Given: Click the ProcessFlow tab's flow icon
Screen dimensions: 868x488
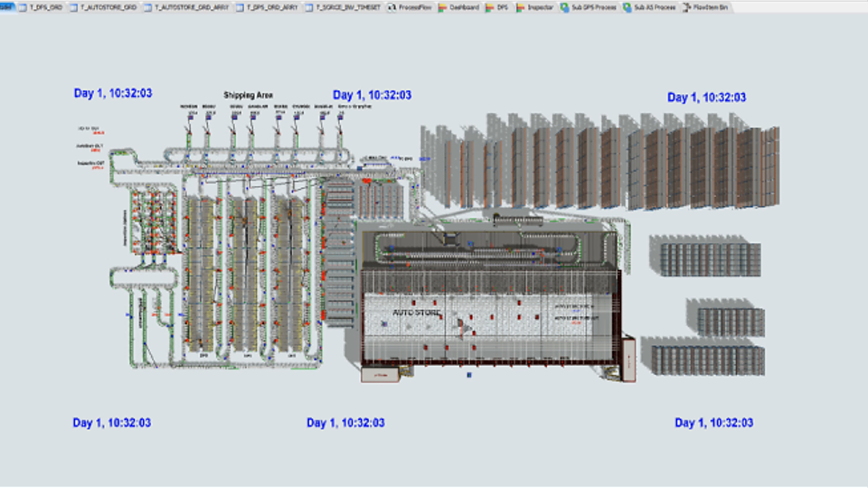Looking at the screenshot, I should (x=391, y=7).
